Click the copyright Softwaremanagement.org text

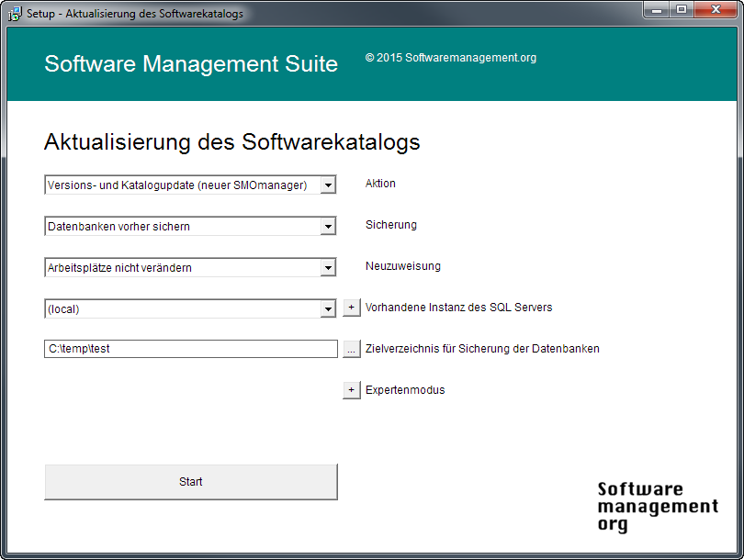(450, 58)
